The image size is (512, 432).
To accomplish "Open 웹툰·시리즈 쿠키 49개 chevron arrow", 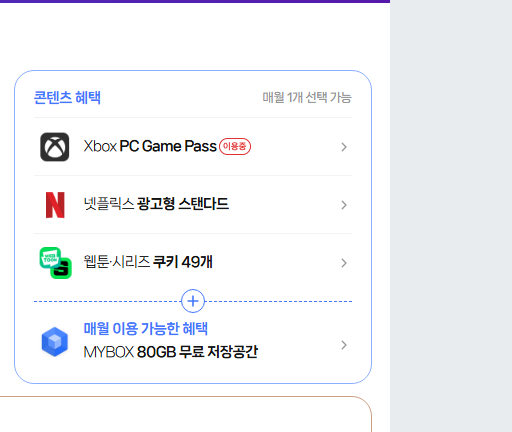I will tap(344, 263).
